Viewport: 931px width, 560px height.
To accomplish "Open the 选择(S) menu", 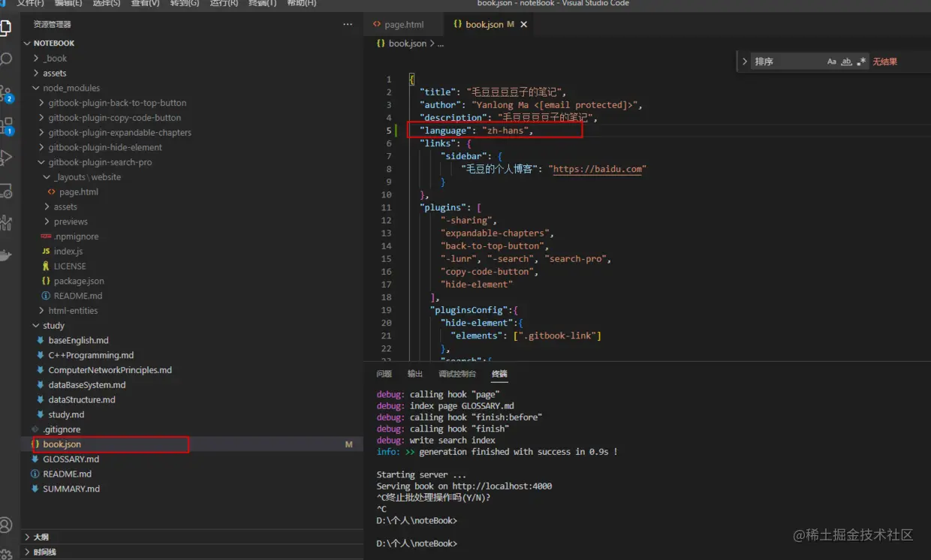I will coord(106,3).
